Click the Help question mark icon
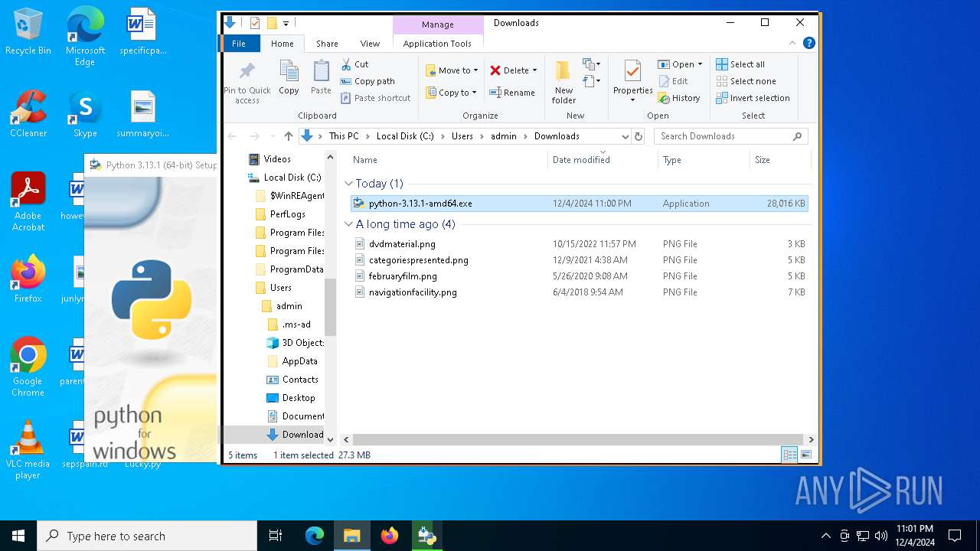Viewport: 980px width, 551px height. 810,44
